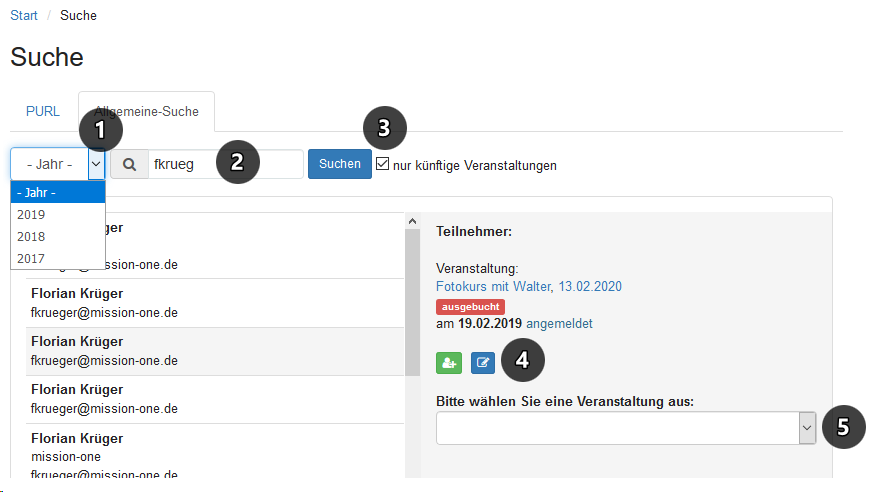Click the search text field with fkrueg

tap(225, 165)
